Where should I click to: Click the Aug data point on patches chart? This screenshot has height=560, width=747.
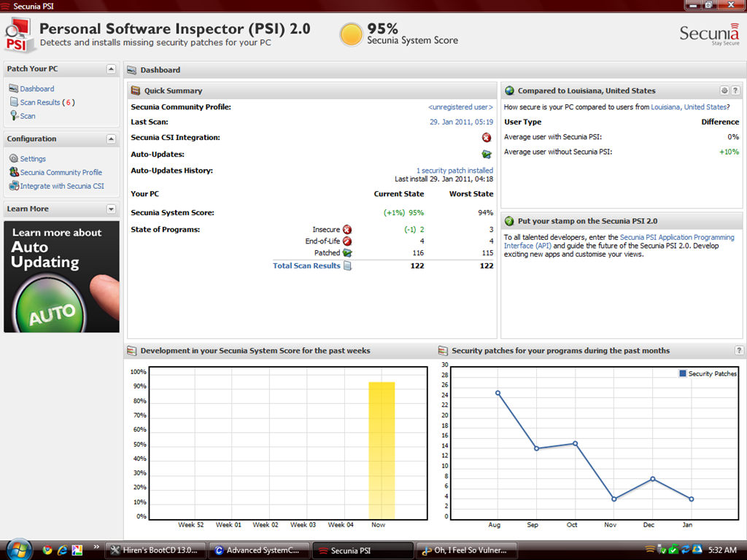coord(498,393)
